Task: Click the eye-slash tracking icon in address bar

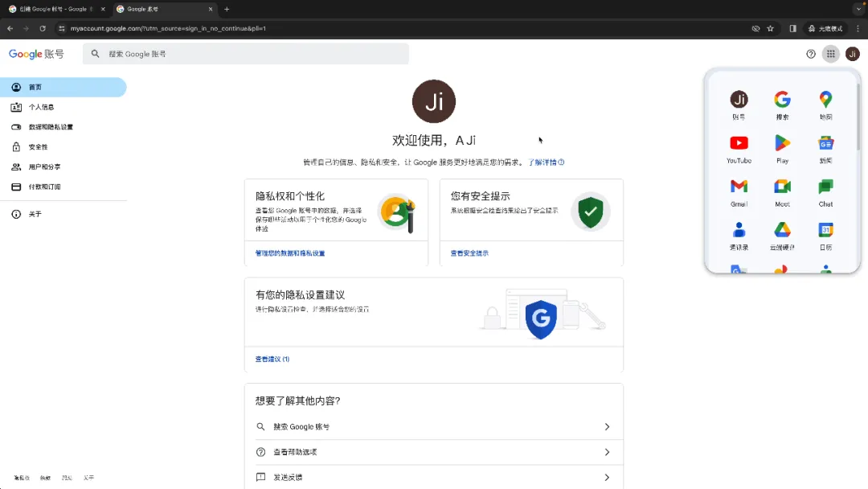Action: 755,28
